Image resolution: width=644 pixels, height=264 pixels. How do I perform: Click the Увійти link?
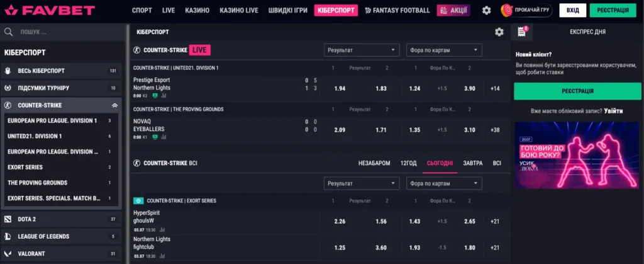point(613,111)
